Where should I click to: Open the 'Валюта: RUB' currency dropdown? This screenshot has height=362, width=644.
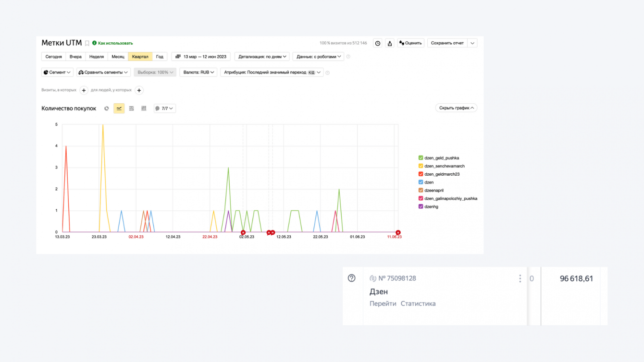(x=198, y=72)
